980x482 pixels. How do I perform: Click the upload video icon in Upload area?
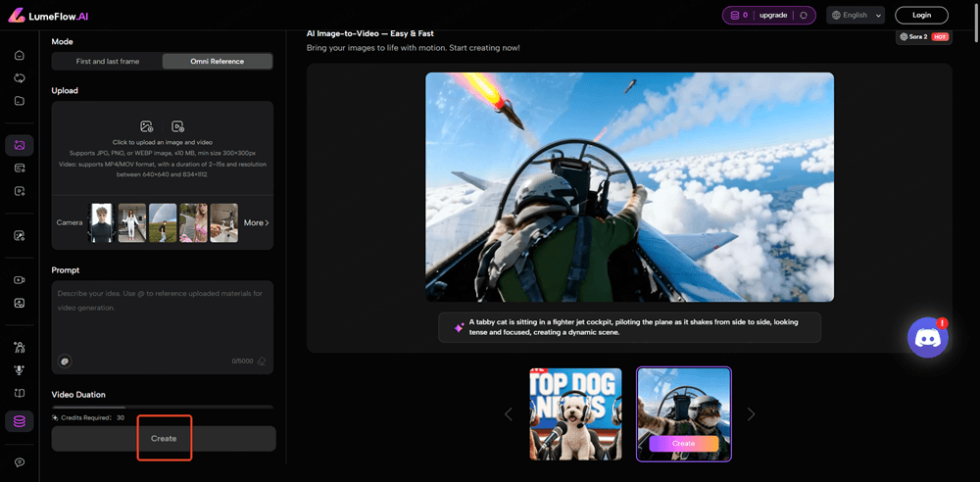[x=177, y=126]
